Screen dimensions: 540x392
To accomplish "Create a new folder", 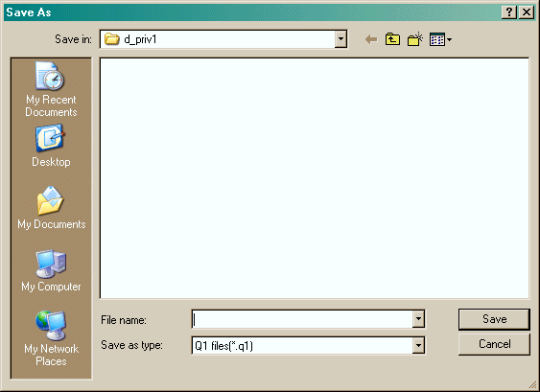I will (415, 39).
